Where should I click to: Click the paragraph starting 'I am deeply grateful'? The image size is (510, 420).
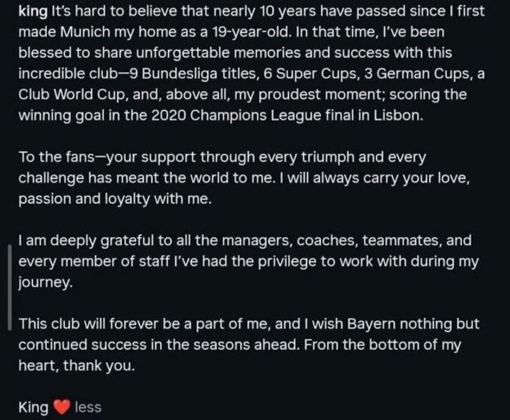[x=248, y=261]
